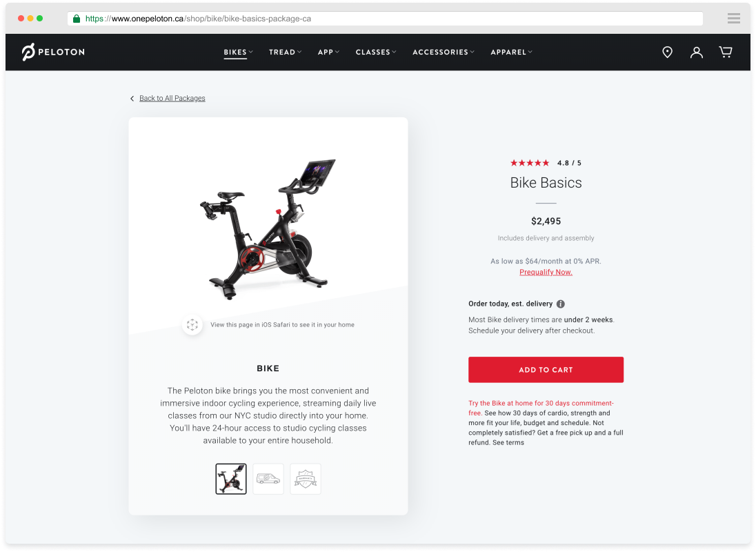Open the shopping cart icon
Screen dimensions: 756x552
click(726, 52)
